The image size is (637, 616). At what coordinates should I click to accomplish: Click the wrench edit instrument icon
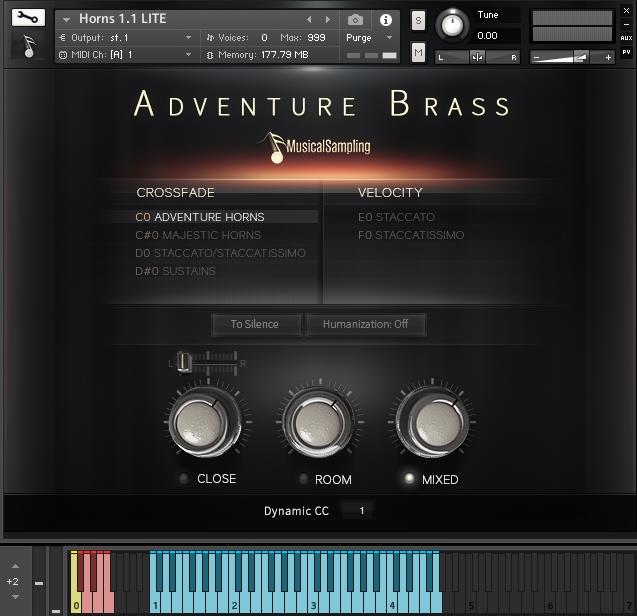tap(28, 17)
